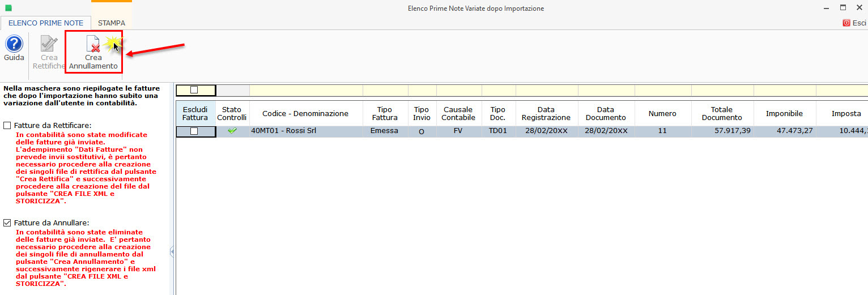Click the red Esci exit icon
The height and width of the screenshot is (295, 868).
pos(846,23)
